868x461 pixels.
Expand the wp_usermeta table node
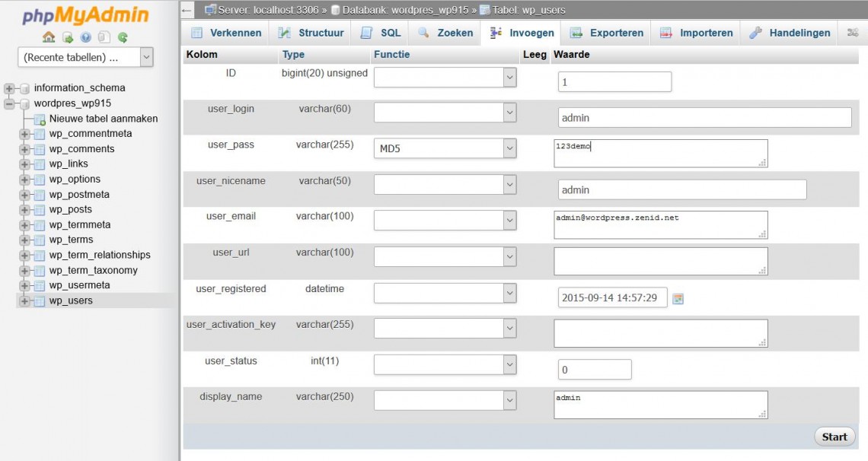coord(24,286)
